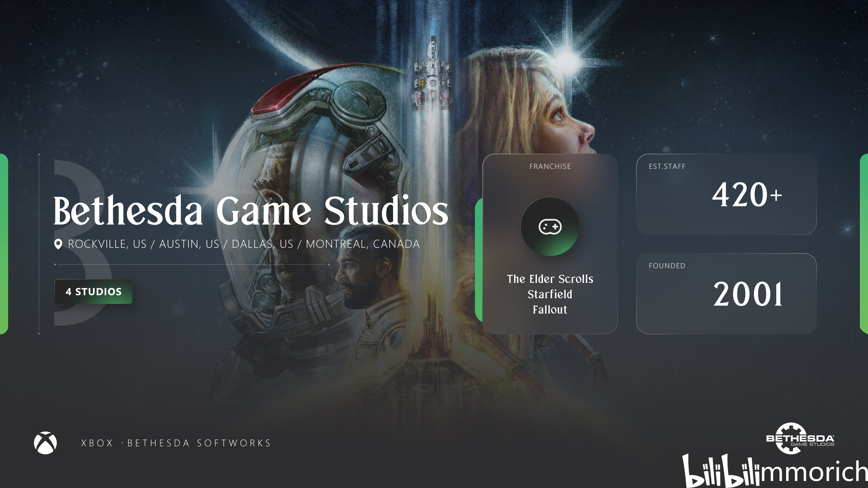This screenshot has width=868, height=488.
Task: Click the EST.STAFF label
Action: (667, 166)
